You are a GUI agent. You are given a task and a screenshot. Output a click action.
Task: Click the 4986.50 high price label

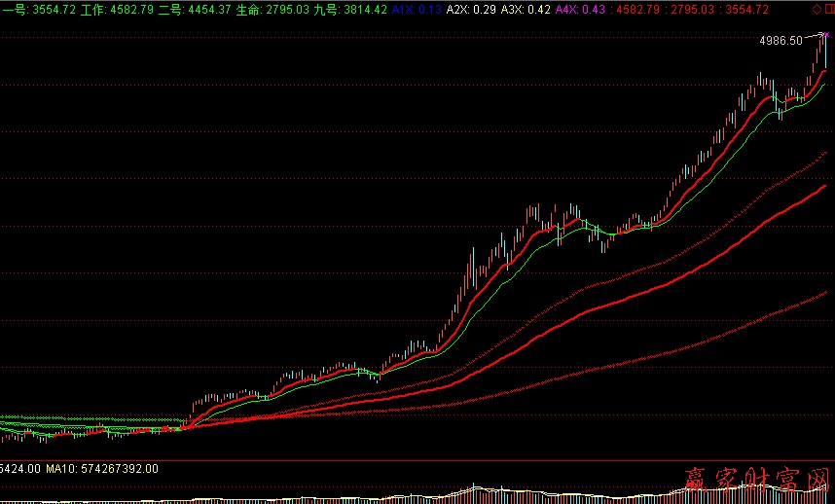(781, 41)
